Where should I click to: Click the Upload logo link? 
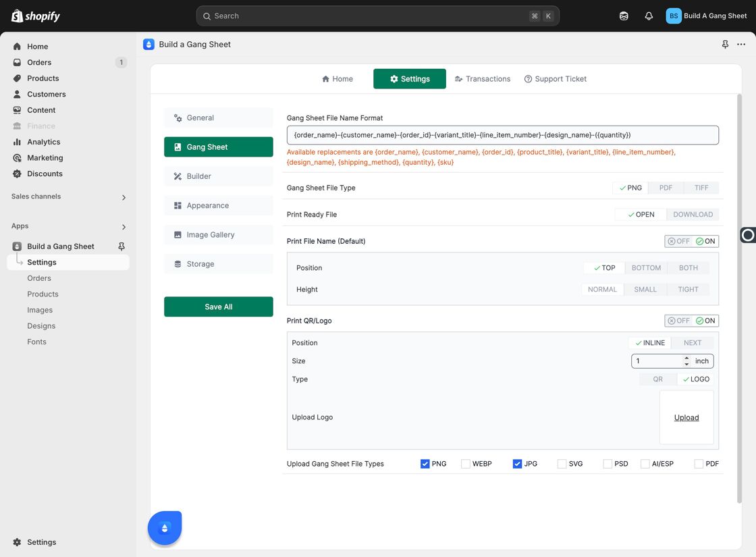(x=686, y=418)
